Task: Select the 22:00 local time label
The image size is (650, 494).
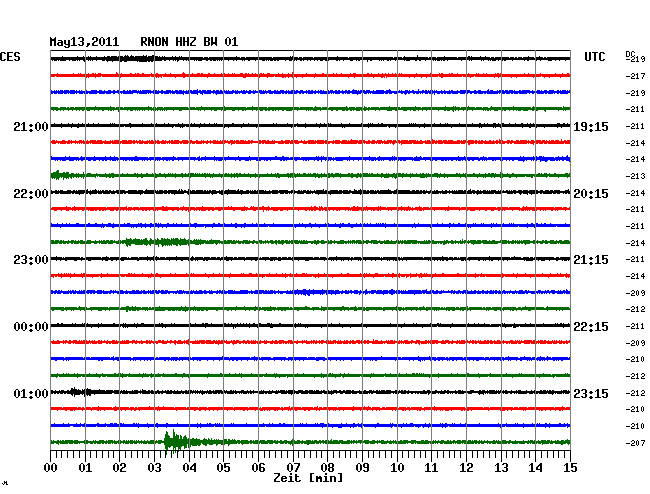Action: 31,194
